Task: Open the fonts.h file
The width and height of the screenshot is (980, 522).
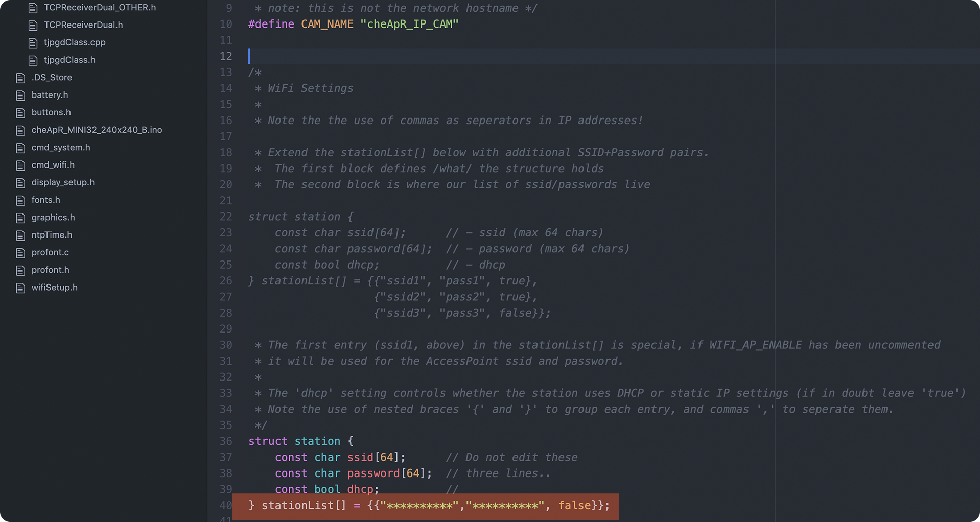Action: click(x=45, y=200)
